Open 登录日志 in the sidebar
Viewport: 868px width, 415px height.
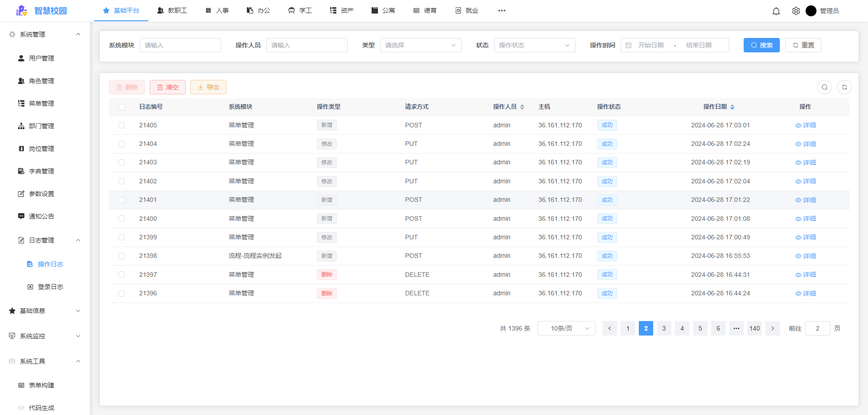tap(50, 287)
